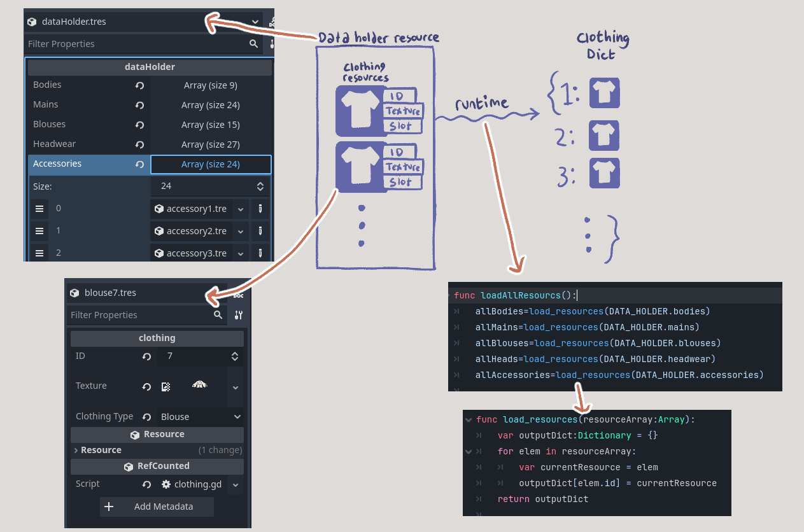
Task: Click the drag handle icon of array element 0
Action: coord(39,209)
